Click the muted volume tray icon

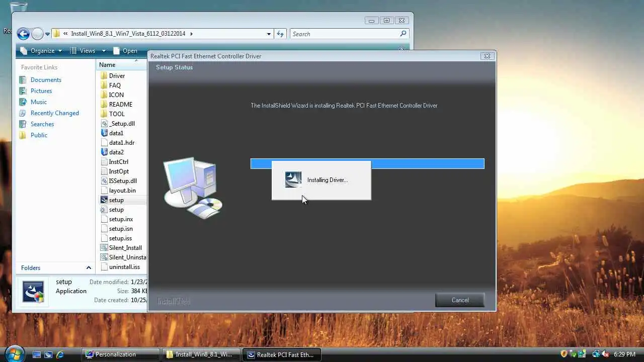coord(605,354)
